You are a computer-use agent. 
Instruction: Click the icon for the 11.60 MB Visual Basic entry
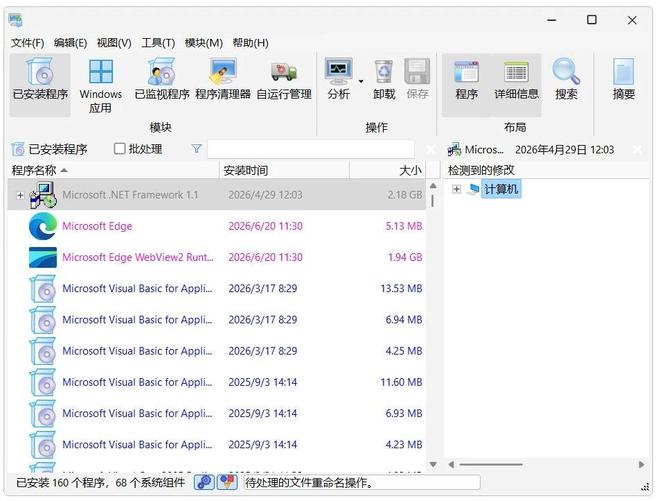tap(43, 382)
